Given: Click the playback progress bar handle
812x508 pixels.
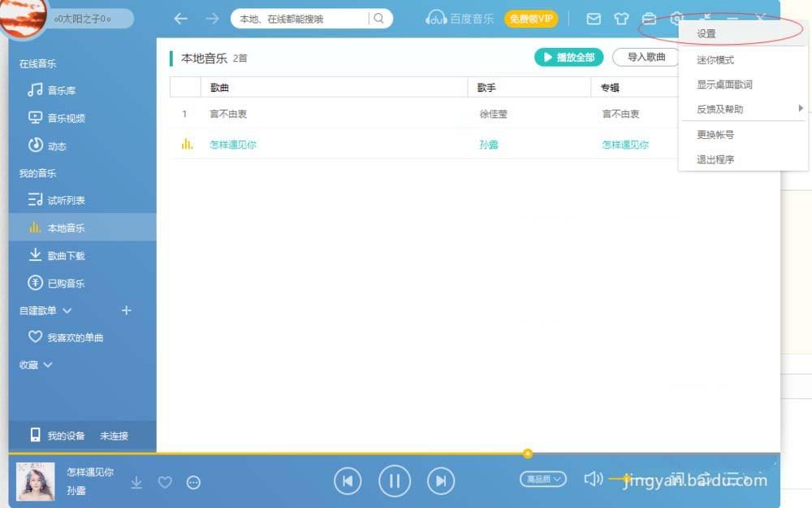Looking at the screenshot, I should pos(528,454).
